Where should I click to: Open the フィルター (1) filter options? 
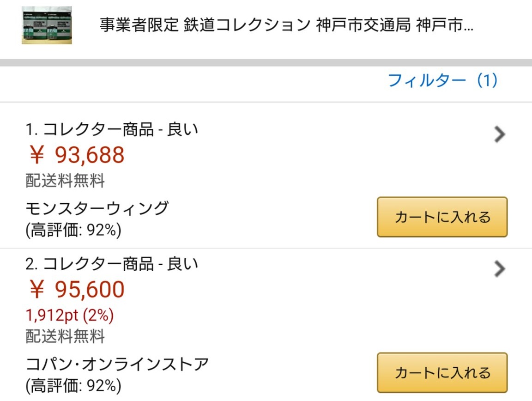point(442,80)
